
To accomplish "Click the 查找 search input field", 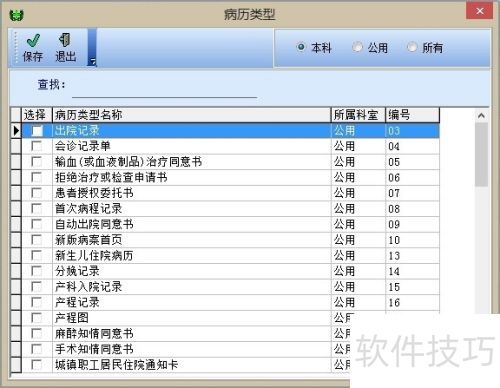I will coord(164,89).
